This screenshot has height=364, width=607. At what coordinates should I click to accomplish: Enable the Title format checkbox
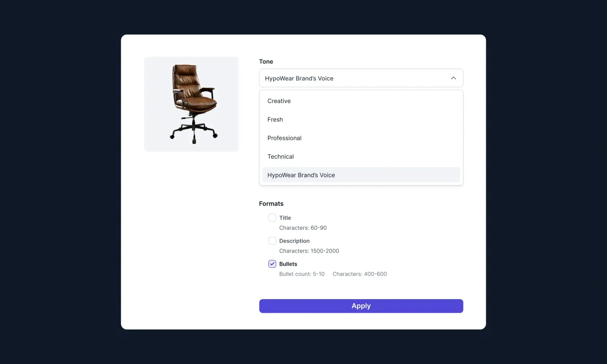pyautogui.click(x=272, y=218)
